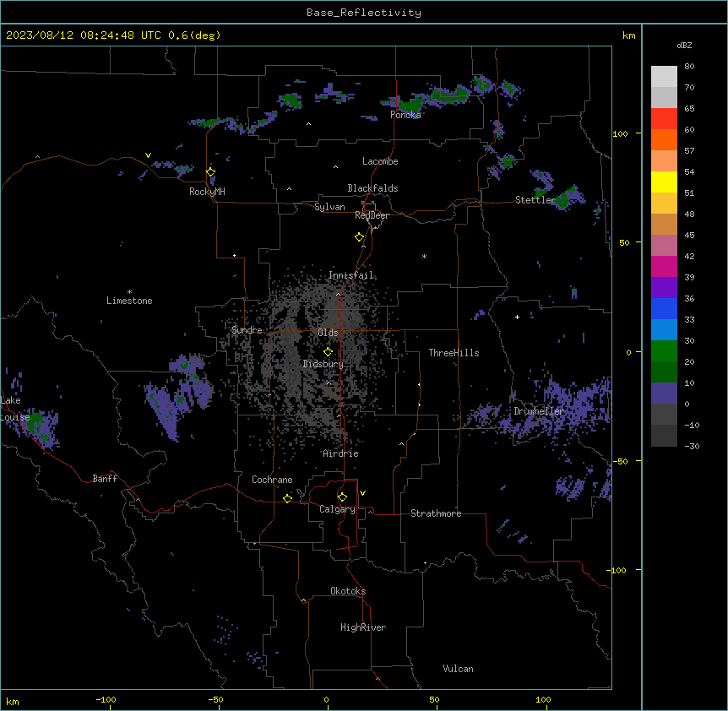Click the RockyMH label
The image size is (728, 711).
point(207,192)
